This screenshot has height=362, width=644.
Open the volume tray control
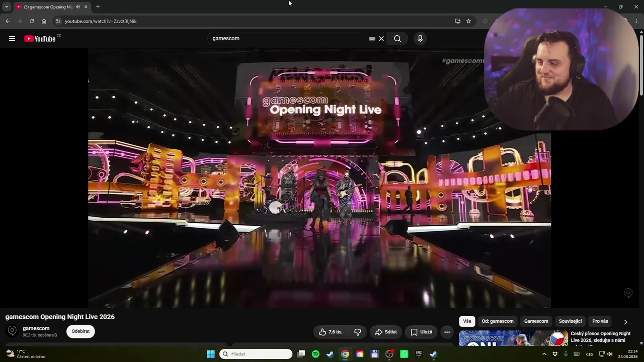coord(609,354)
